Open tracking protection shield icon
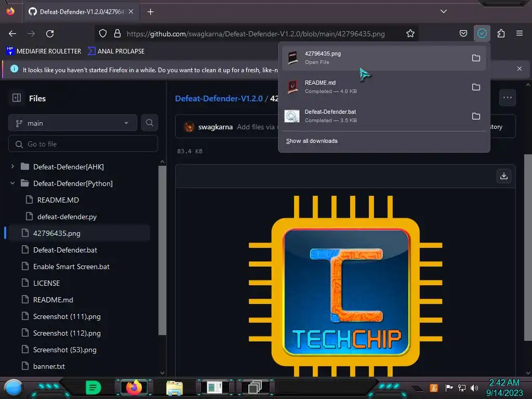Image resolution: width=532 pixels, height=399 pixels. [103, 34]
